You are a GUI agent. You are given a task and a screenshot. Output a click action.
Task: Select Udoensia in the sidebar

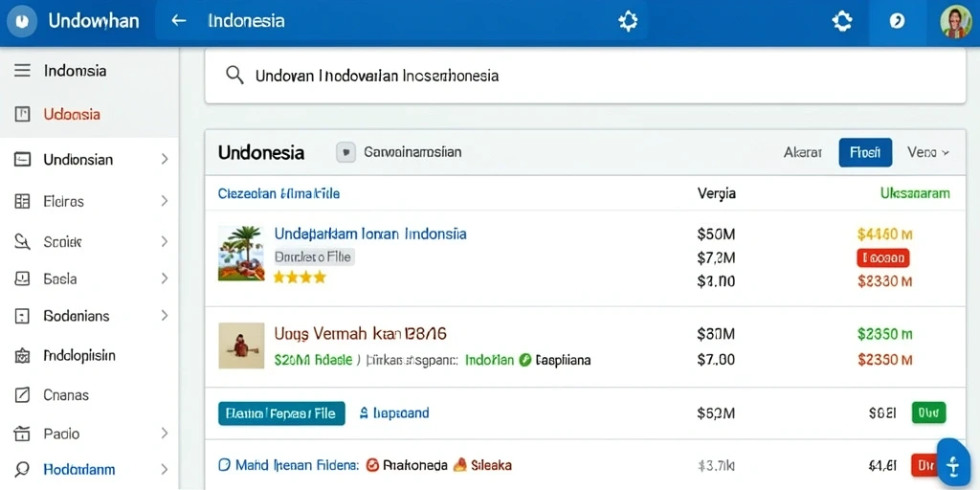tap(72, 115)
